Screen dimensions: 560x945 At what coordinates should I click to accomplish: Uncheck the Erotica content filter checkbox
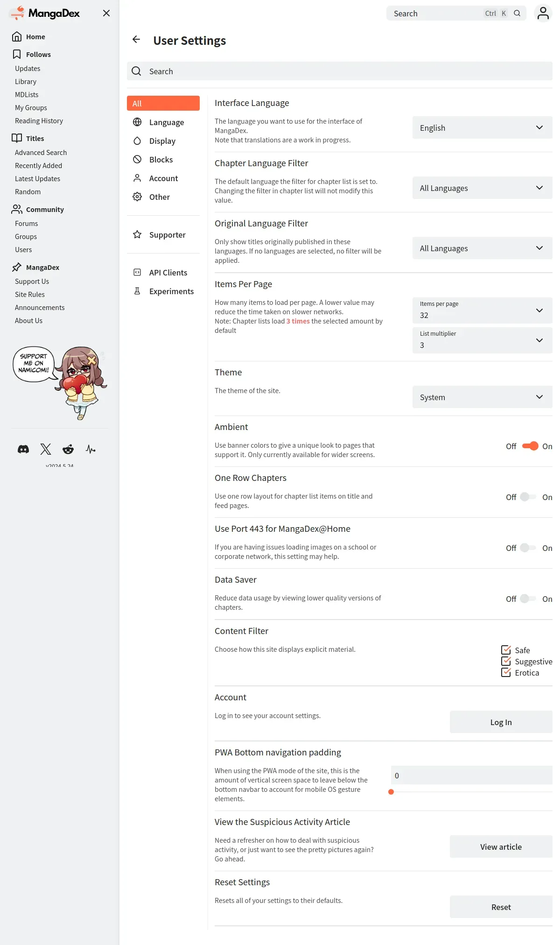pyautogui.click(x=506, y=672)
